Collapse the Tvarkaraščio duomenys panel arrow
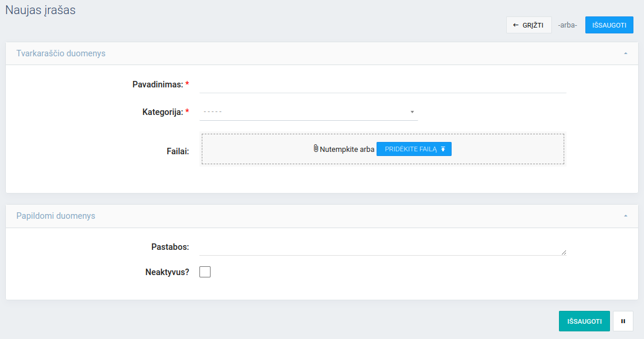Screen dimensions: 644x339 click(626, 53)
